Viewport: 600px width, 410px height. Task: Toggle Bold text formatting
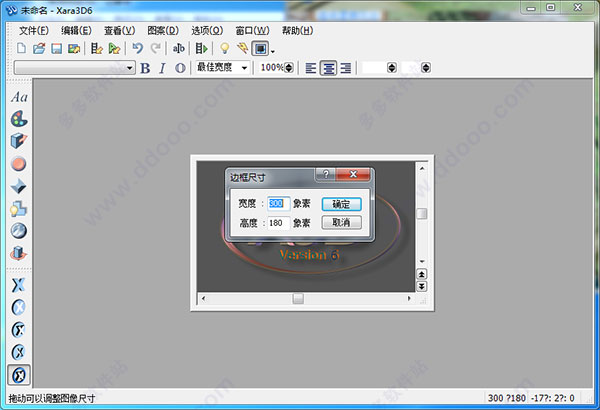pos(145,68)
